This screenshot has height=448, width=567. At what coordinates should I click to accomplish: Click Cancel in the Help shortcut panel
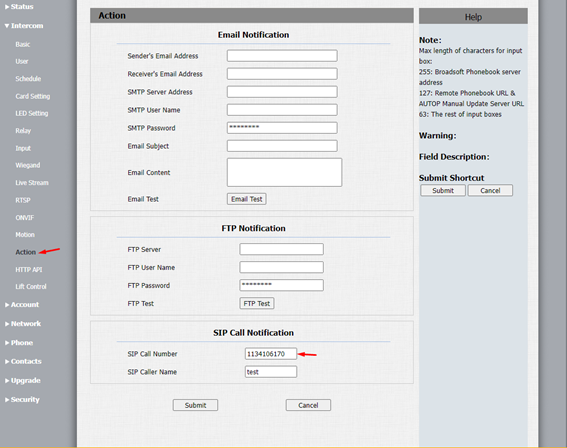pyautogui.click(x=490, y=191)
